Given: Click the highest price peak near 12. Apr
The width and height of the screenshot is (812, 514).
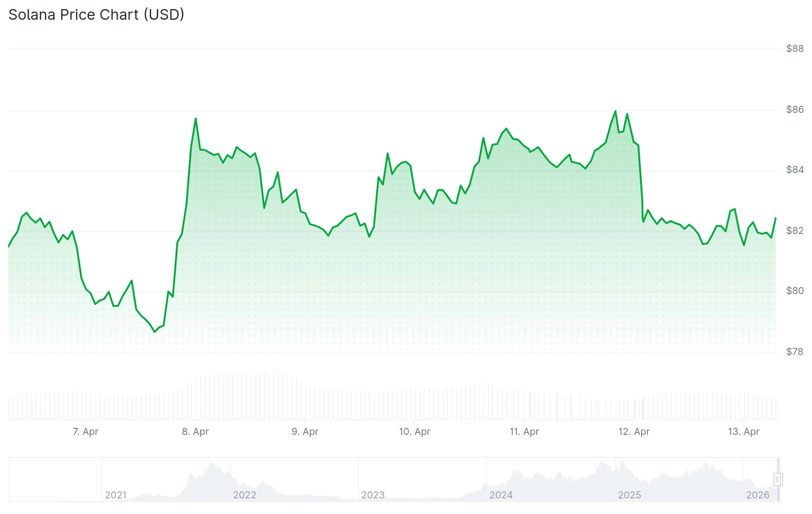Looking at the screenshot, I should [615, 112].
